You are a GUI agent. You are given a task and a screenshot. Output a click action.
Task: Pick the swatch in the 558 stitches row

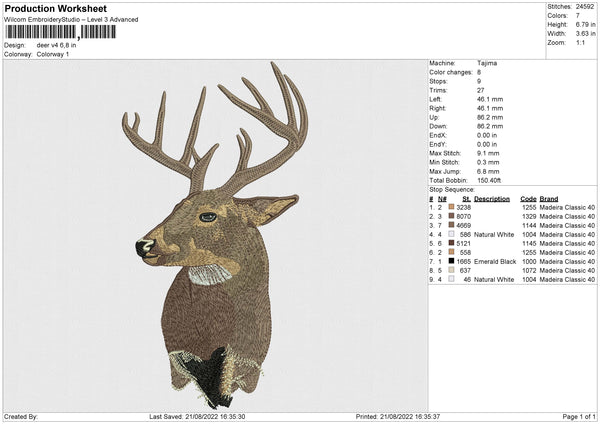point(452,252)
